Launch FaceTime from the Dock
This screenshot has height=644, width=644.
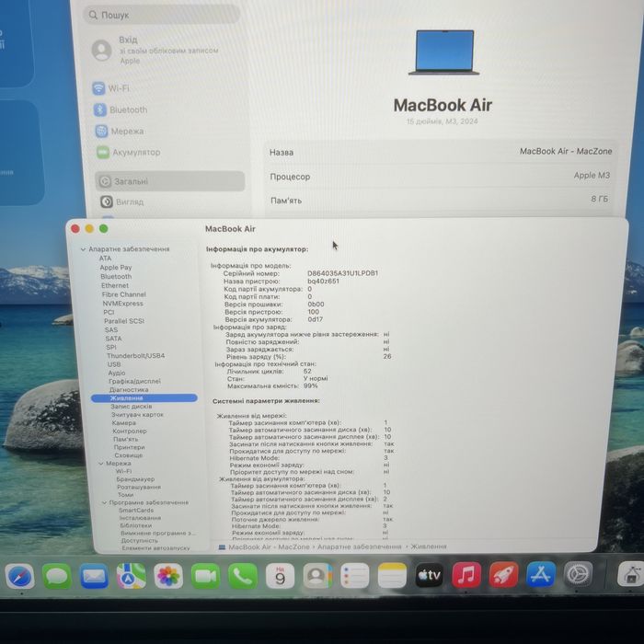pos(205,576)
